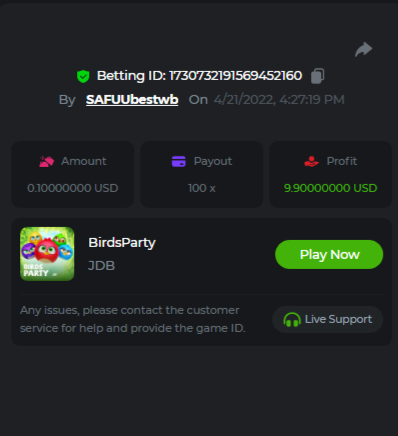This screenshot has width=398, height=436.
Task: Click the red Profit hand icon
Action: [x=311, y=161]
